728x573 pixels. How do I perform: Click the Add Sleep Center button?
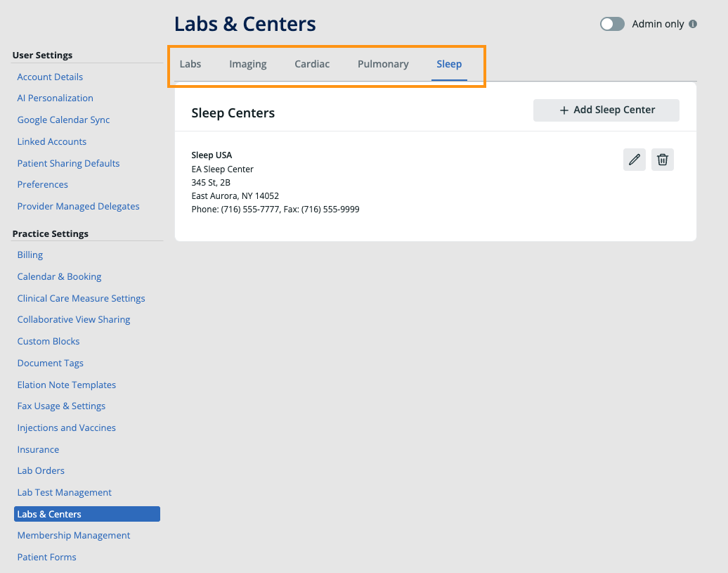click(606, 110)
